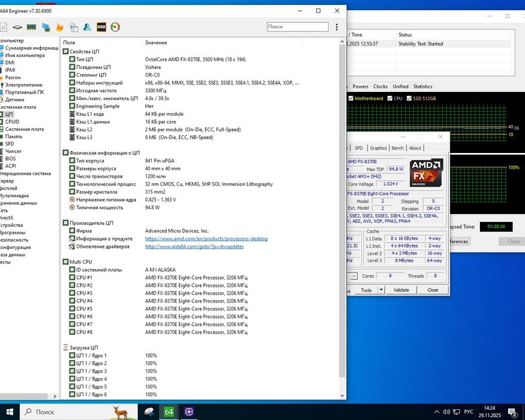Click the AIDA64 icon on the taskbar

tap(169, 412)
